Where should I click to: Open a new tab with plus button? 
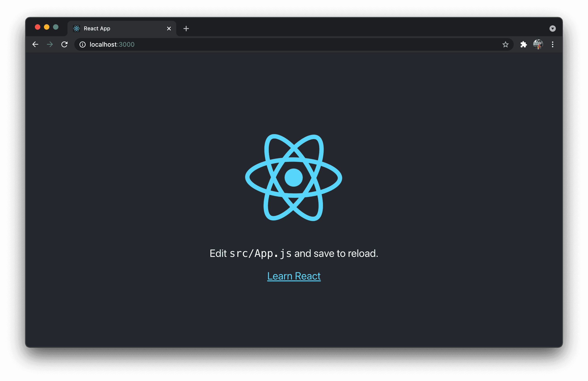click(186, 29)
